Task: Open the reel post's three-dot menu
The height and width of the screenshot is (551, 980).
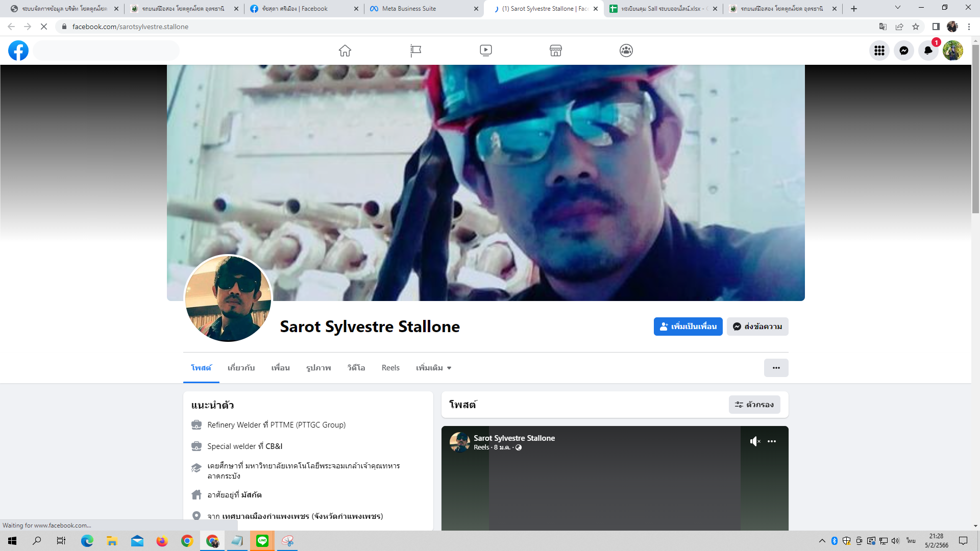Action: click(772, 441)
